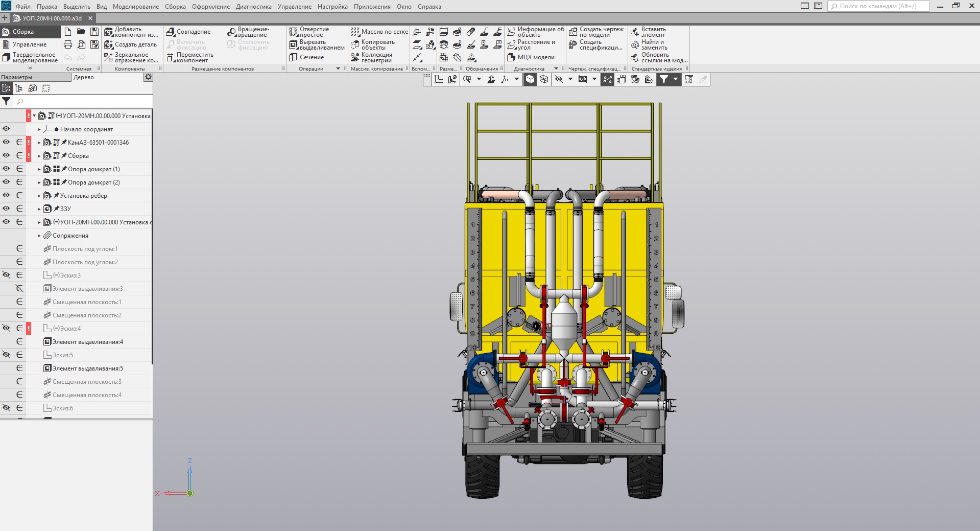Click the 'Массив по сетке' tool
This screenshot has width=980, height=531.
click(379, 32)
